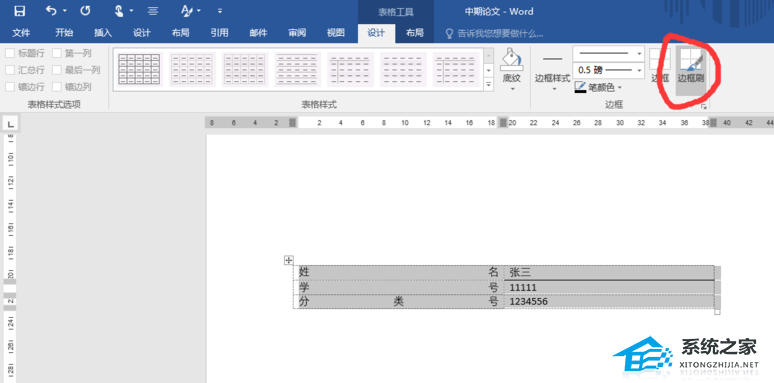
Task: Click the cell containing 1234556
Action: click(x=609, y=302)
